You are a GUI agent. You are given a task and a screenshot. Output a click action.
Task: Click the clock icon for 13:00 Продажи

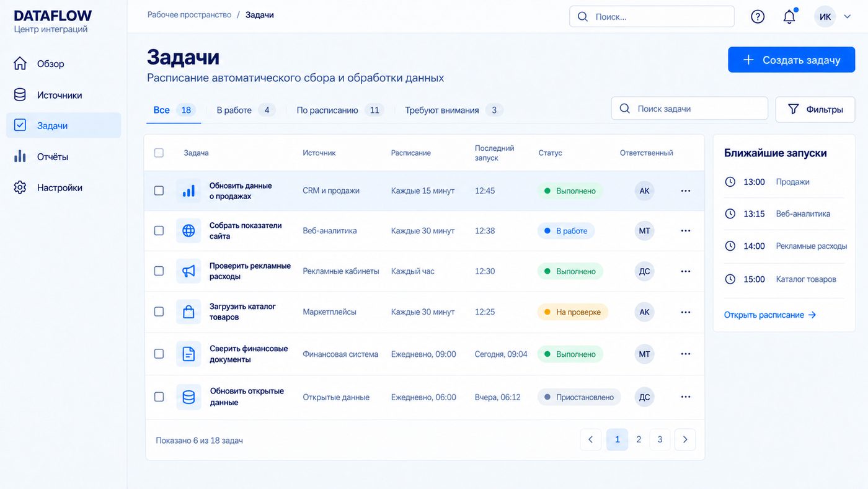[x=730, y=182]
